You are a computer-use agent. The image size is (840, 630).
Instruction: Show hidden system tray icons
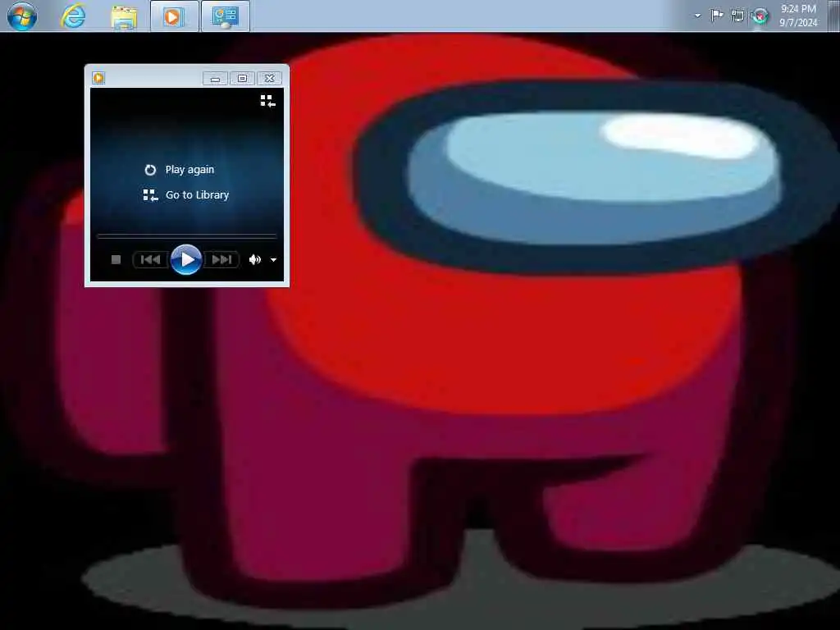[x=697, y=16]
